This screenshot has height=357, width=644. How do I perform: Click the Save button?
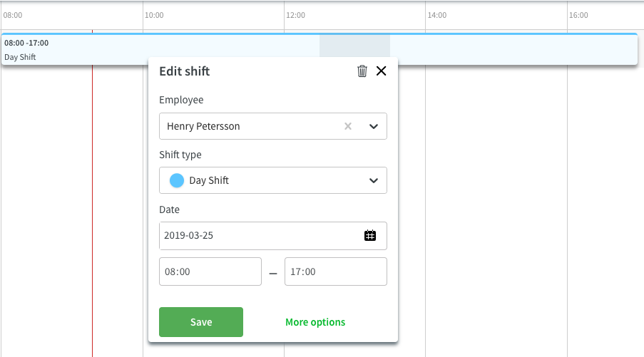pyautogui.click(x=201, y=322)
